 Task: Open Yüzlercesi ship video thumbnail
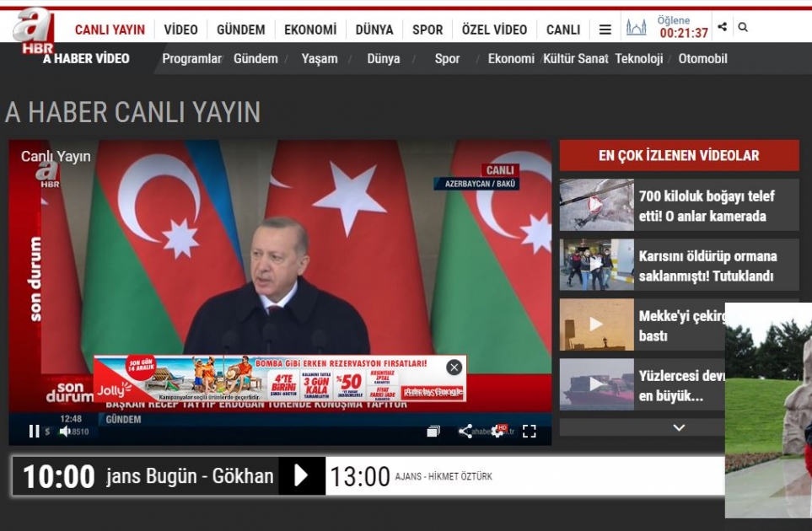pyautogui.click(x=597, y=384)
